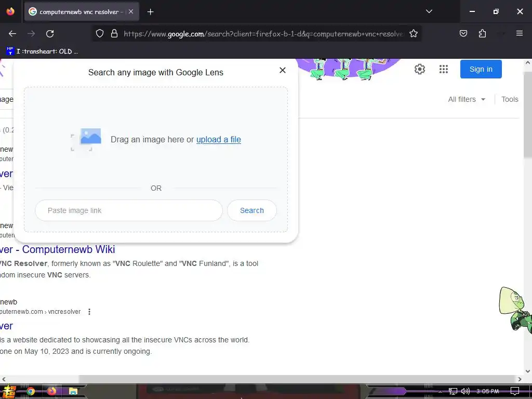Click the Sign in button
Image resolution: width=532 pixels, height=399 pixels.
point(481,69)
